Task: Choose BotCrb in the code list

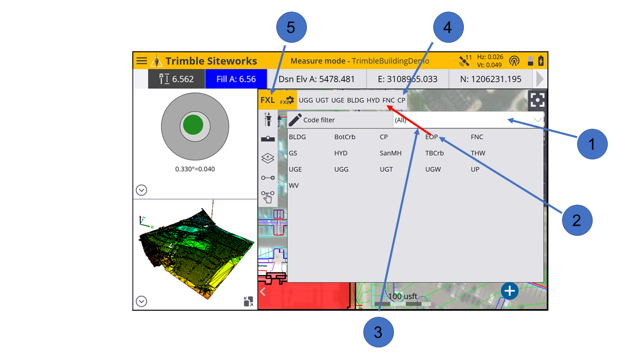Action: (x=345, y=137)
